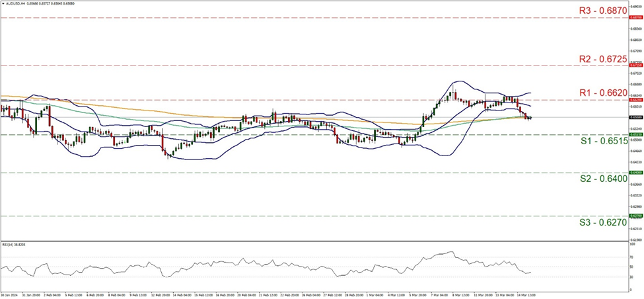Click the 14 Mar 12:00 date label
This screenshot has width=644, height=299.
(x=528, y=294)
